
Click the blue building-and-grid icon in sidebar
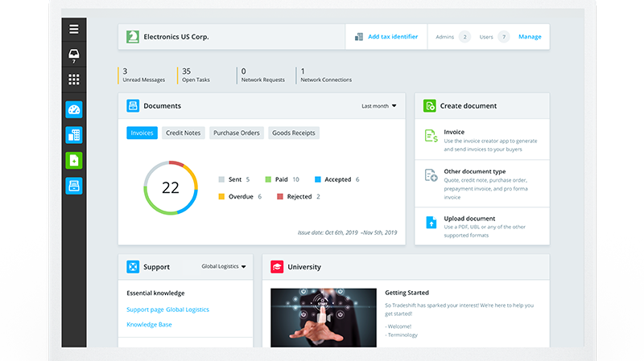tap(74, 135)
